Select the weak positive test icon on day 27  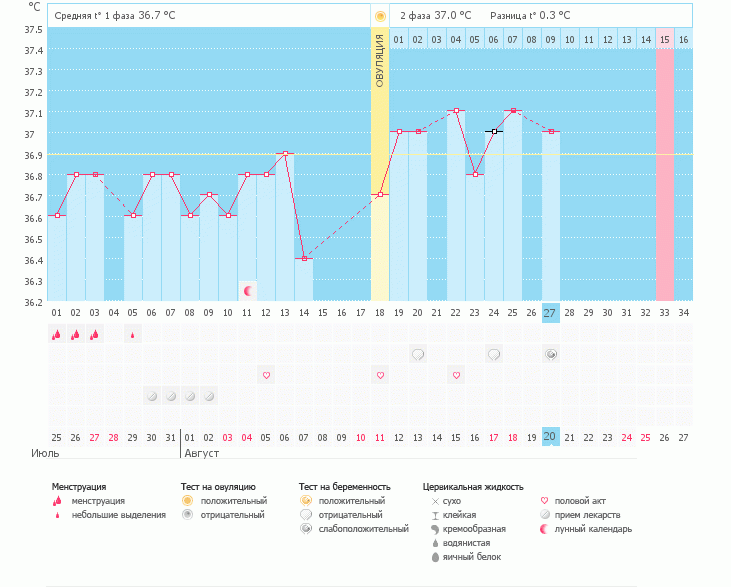click(551, 354)
